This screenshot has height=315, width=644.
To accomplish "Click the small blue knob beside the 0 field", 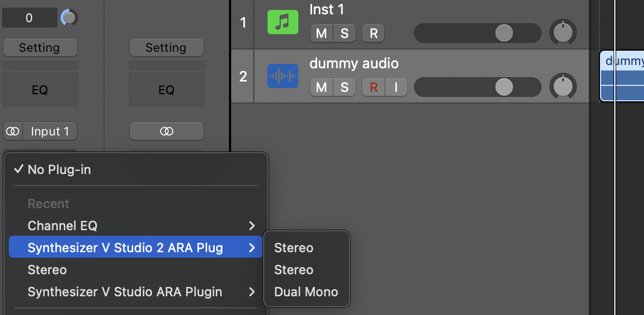I will 69,18.
